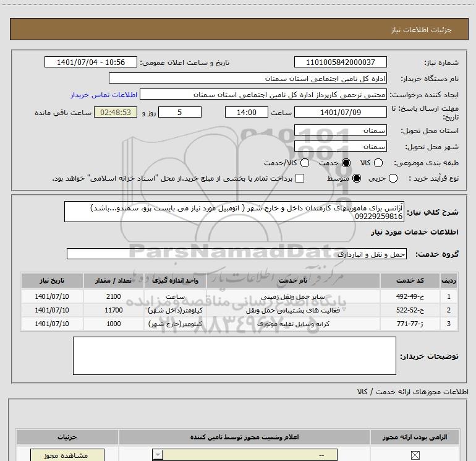
Task: Click service name فعالیت های پشتیبانی حمل ونقل
Action: [x=293, y=310]
